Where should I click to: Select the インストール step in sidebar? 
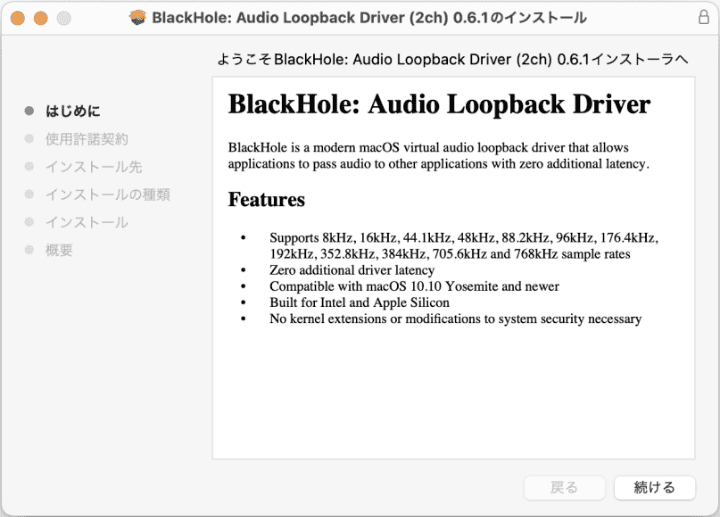(86, 222)
